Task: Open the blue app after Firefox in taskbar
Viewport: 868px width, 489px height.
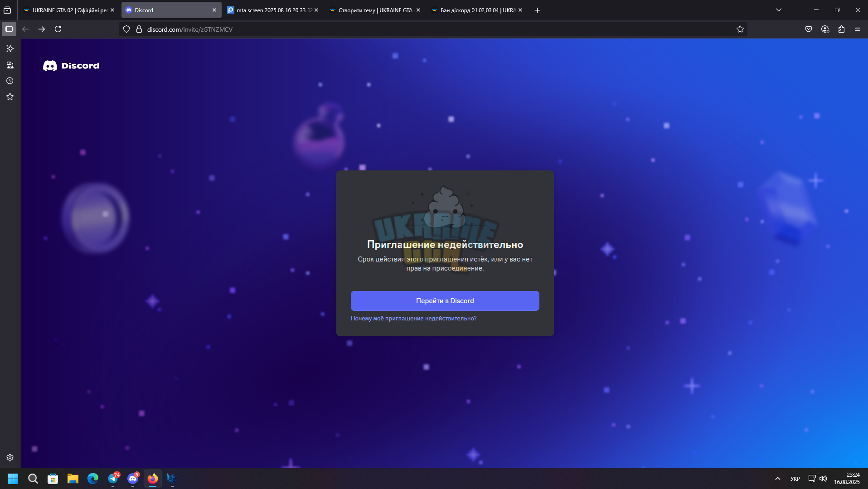Action: point(172,479)
